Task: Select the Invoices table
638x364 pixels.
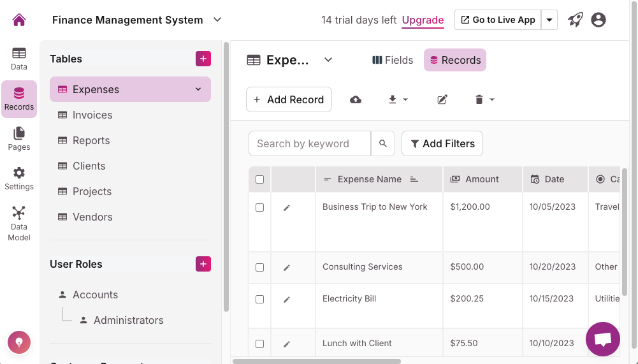Action: click(x=92, y=115)
